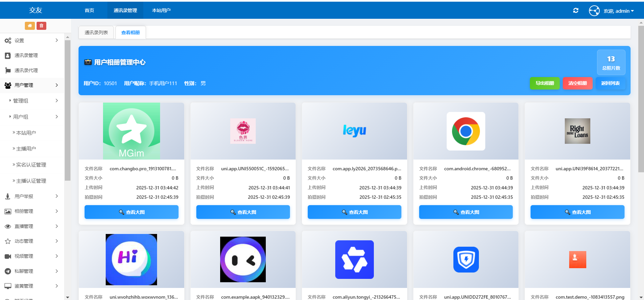
Task: Open the Chrome app icon thumbnail
Action: [x=465, y=131]
